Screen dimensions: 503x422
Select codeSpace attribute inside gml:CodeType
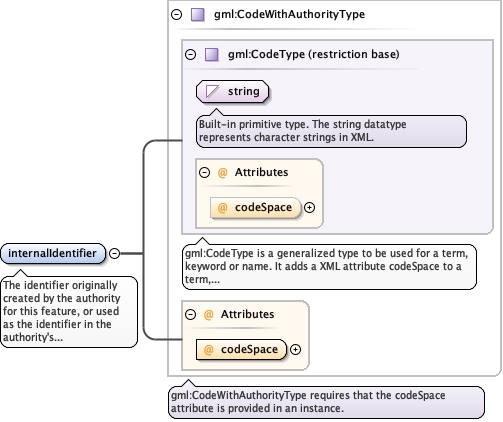pyautogui.click(x=255, y=208)
